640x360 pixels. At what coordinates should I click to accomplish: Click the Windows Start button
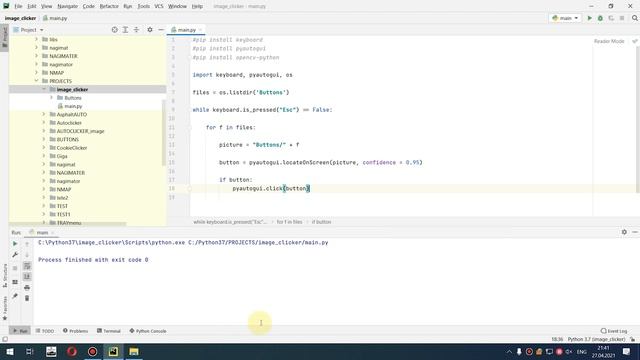click(x=9, y=351)
